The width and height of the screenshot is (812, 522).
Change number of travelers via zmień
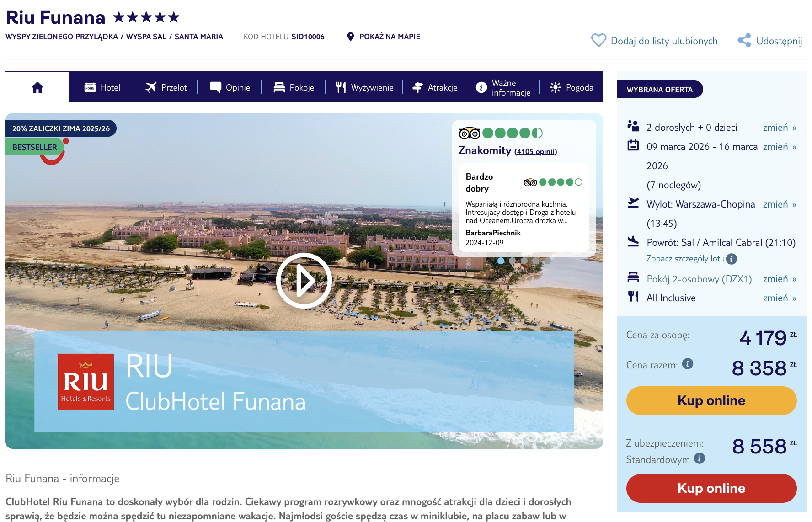[x=779, y=128]
